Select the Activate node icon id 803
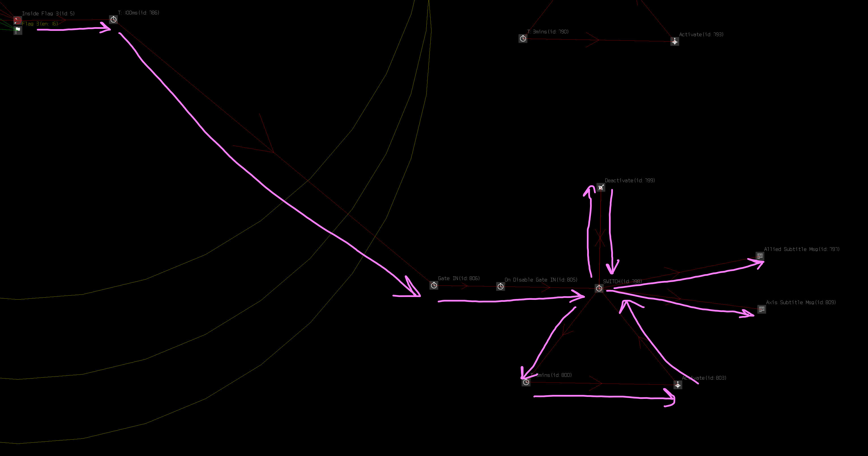Screen dimensions: 868x456 [x=678, y=385]
